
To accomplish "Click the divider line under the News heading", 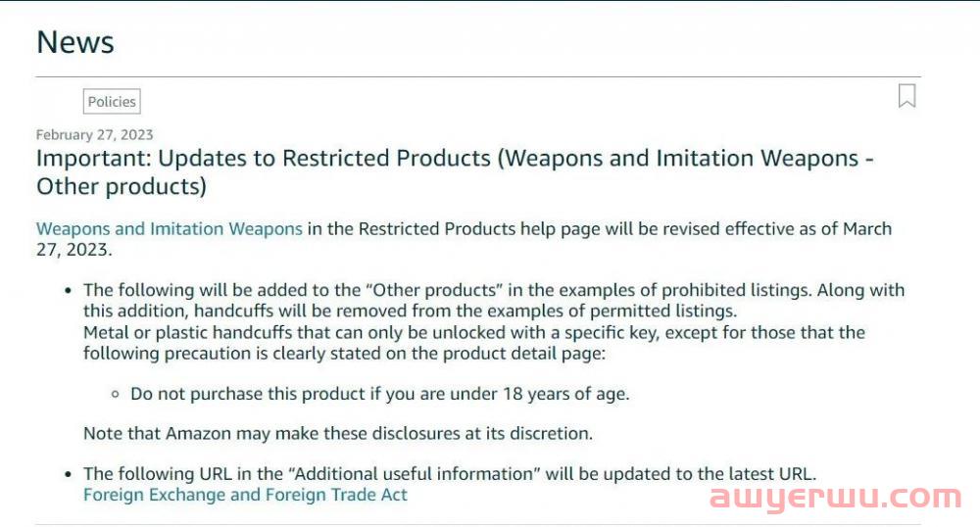I will (x=478, y=77).
